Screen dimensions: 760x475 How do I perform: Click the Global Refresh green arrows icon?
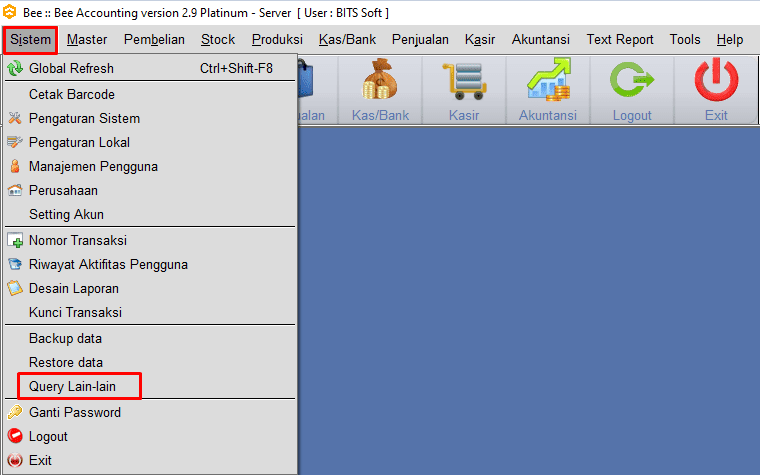pos(15,68)
